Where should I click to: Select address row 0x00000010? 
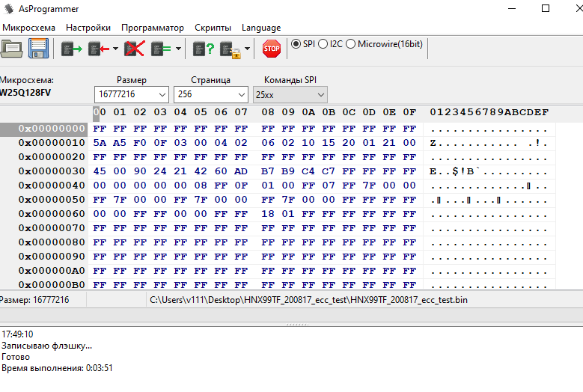click(x=52, y=143)
